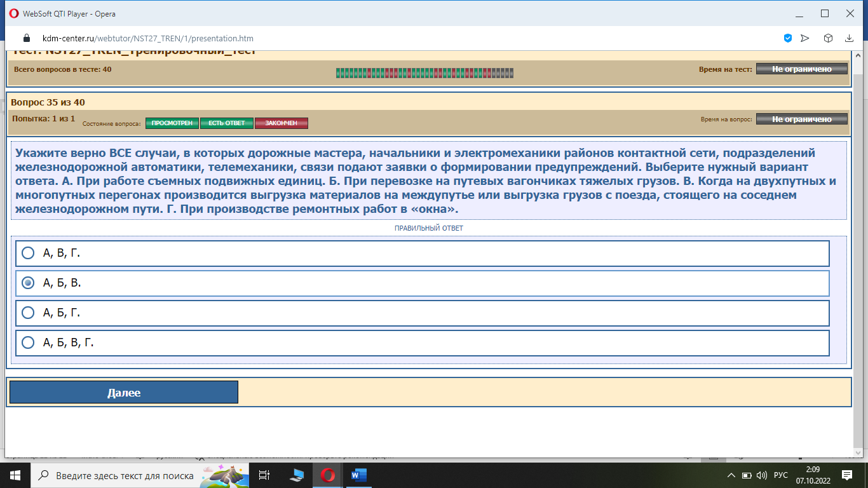868x488 pixels.
Task: Open the Windows Start menu
Action: pos(15,475)
